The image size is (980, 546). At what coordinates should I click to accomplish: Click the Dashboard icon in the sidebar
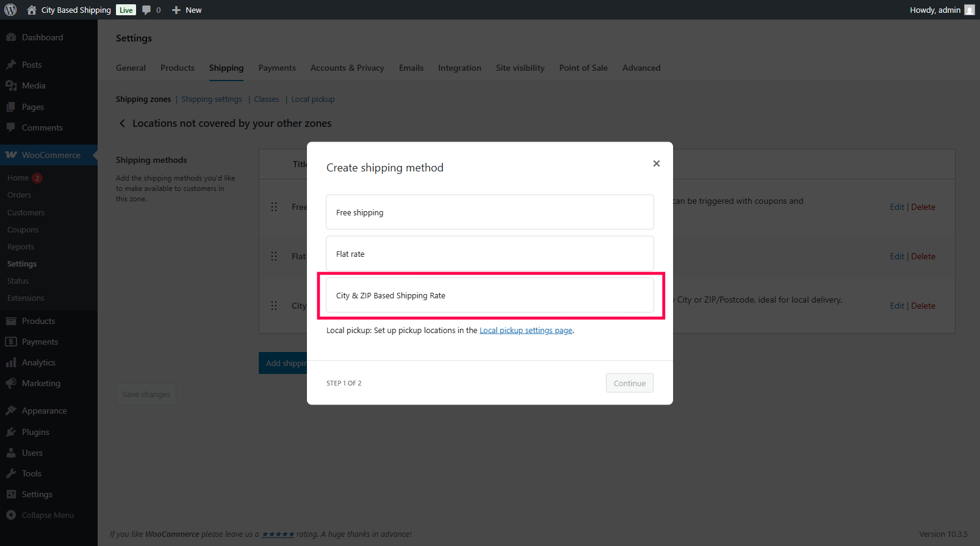(11, 37)
